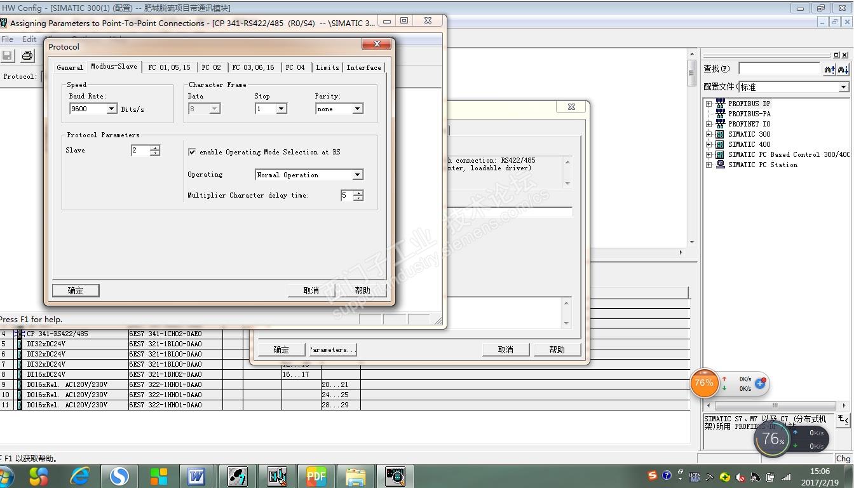Image resolution: width=868 pixels, height=488 pixels.
Task: Open Sogou browser from the taskbar
Action: point(119,476)
